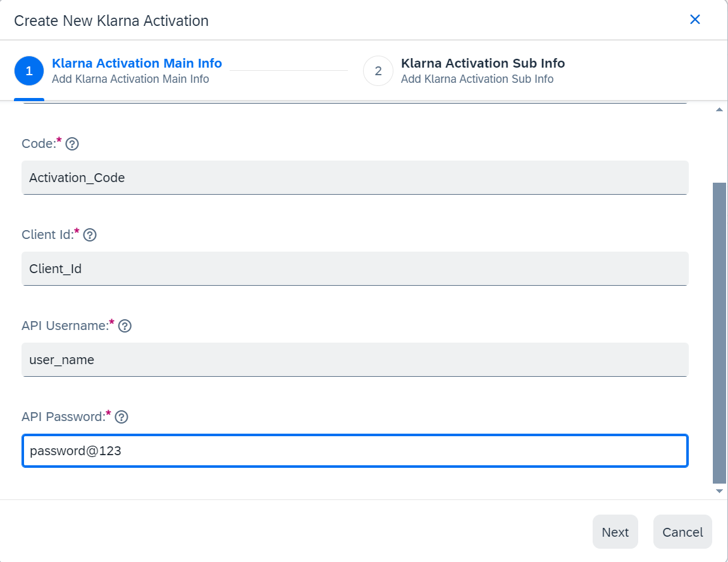Screen dimensions: 728x562
Task: Click the vertical scrollbar thumb
Action: pos(719,333)
